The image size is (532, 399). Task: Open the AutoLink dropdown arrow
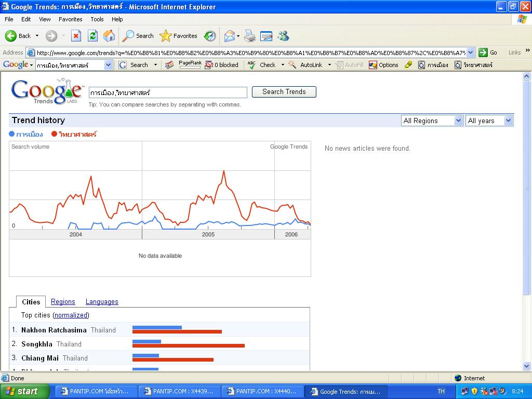coord(329,65)
